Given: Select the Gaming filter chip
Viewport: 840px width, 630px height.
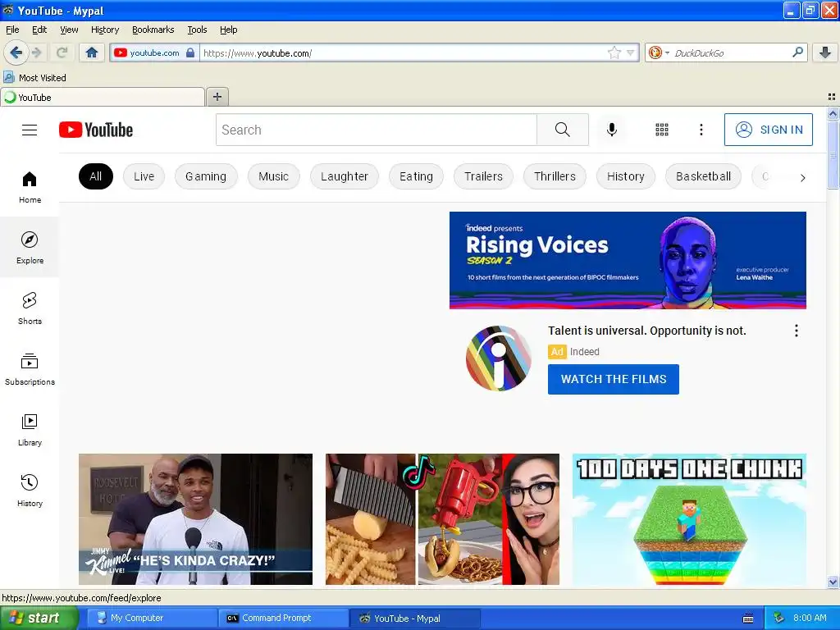Looking at the screenshot, I should click(x=206, y=176).
